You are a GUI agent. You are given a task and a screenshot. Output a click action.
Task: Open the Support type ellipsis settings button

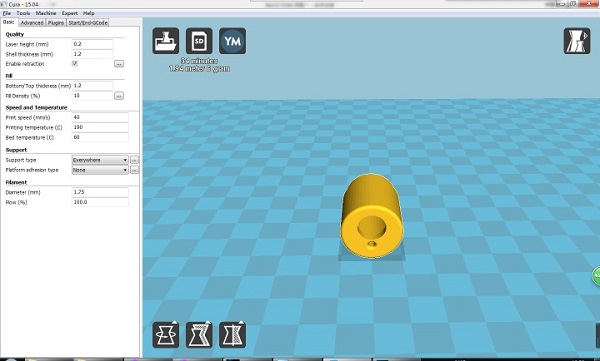coord(134,160)
